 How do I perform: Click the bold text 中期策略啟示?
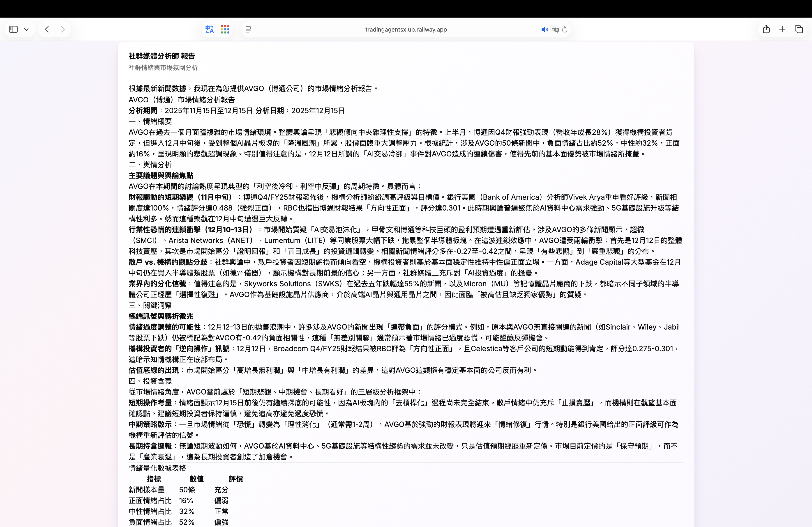coord(150,424)
